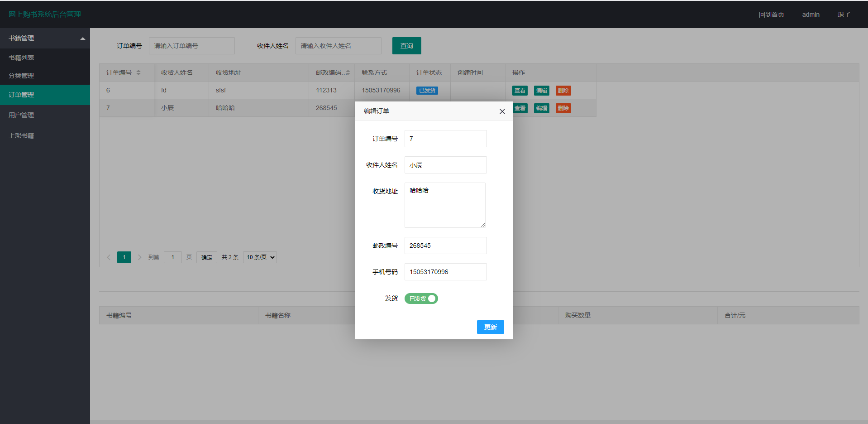Screen dimensions: 868x424
Task: Toggle the 已发货 shipping switch
Action: [421, 299]
